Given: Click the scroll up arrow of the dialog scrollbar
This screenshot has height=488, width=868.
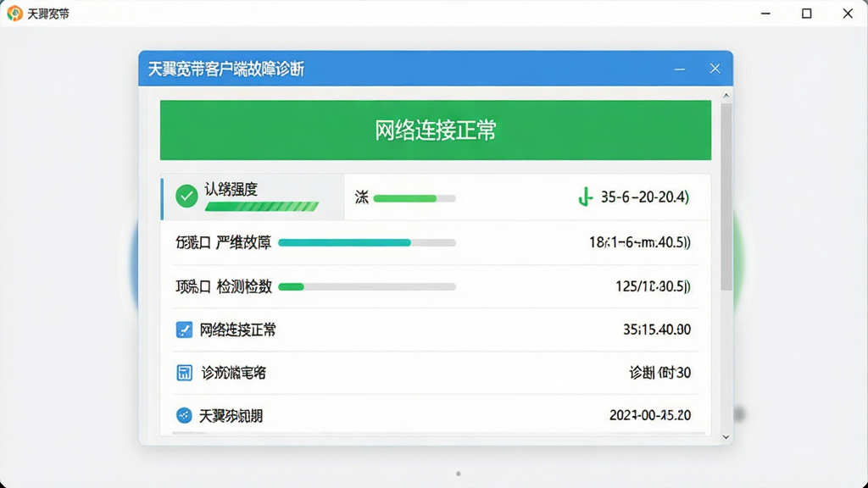Looking at the screenshot, I should pyautogui.click(x=726, y=96).
